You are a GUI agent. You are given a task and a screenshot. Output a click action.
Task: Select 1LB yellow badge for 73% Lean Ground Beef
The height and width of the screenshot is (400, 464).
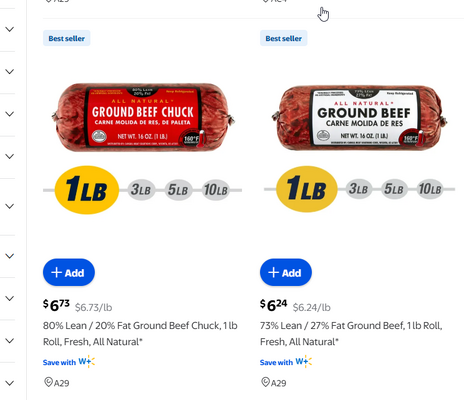[307, 189]
